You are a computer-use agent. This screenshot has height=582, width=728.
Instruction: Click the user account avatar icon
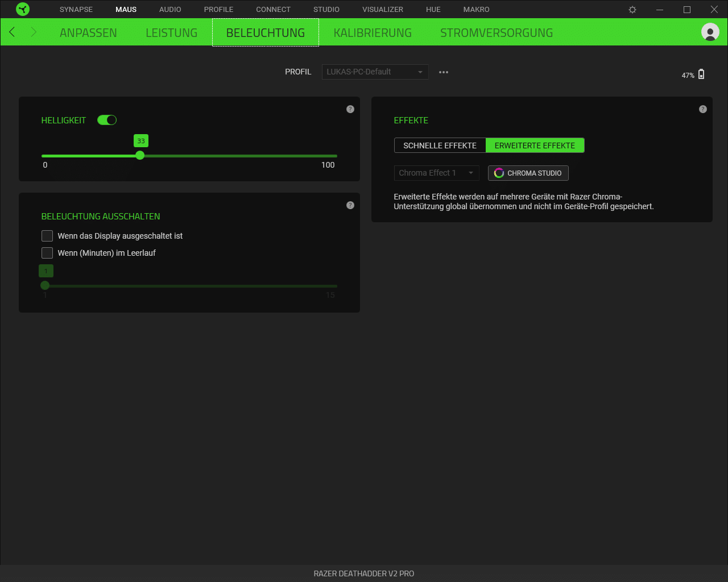[x=710, y=32]
